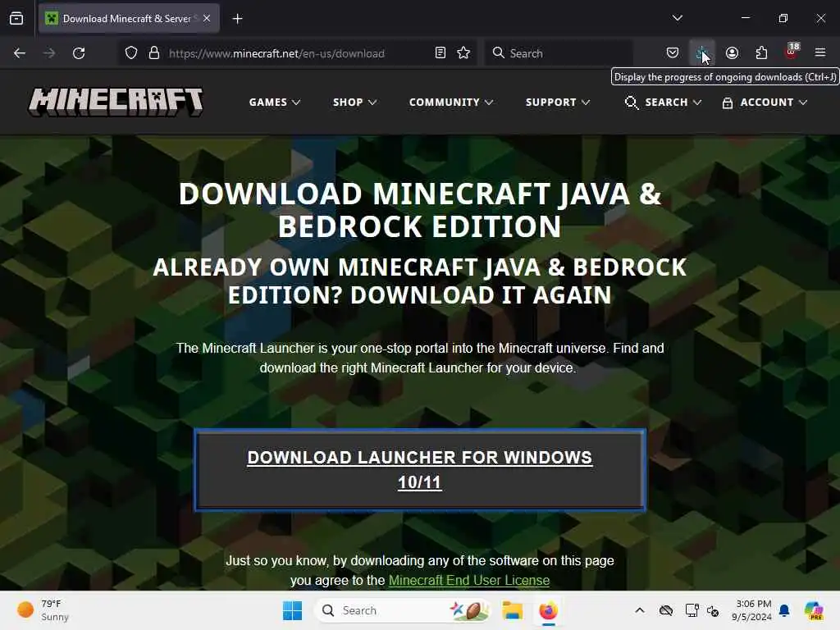View site security padlock info
The width and height of the screenshot is (840, 630).
click(154, 53)
